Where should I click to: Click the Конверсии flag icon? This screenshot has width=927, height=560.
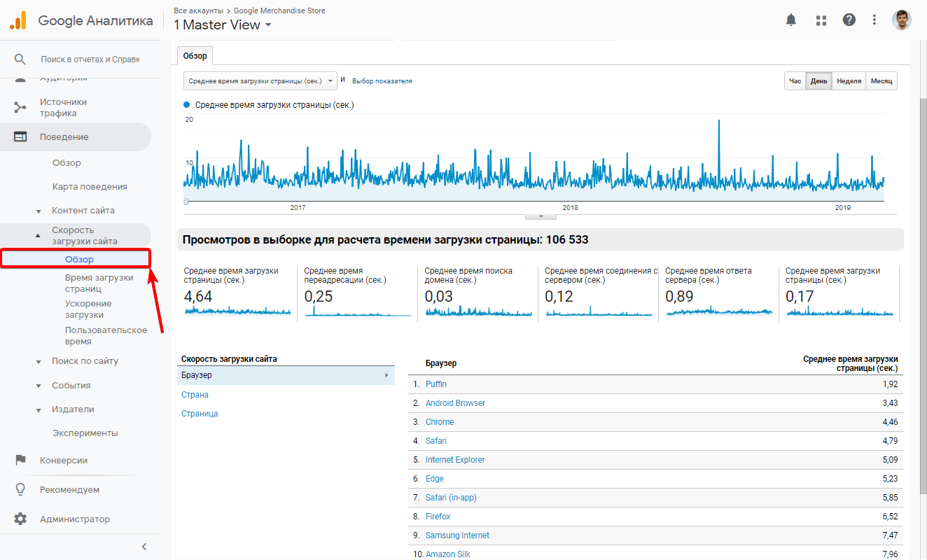[x=20, y=460]
